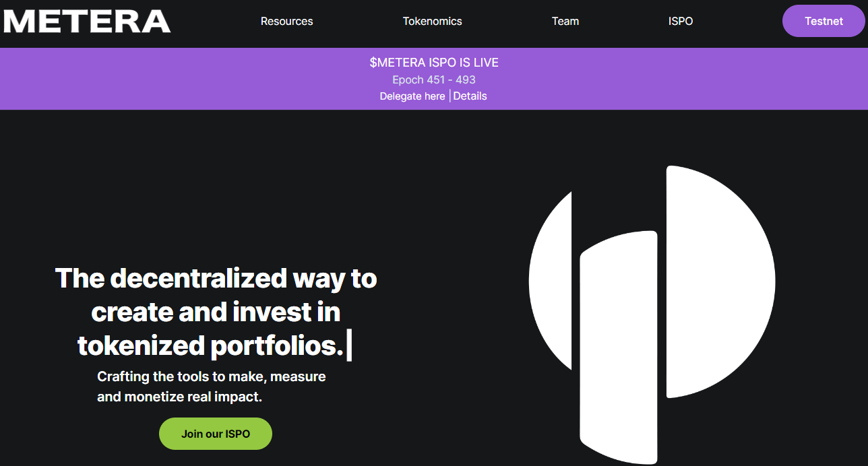Open the Tokenomics menu
The height and width of the screenshot is (466, 868).
pos(432,21)
